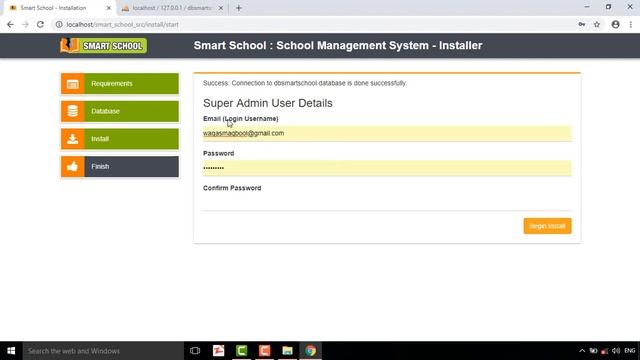Image resolution: width=640 pixels, height=360 pixels.
Task: Click the Begin Install button
Action: pyautogui.click(x=547, y=226)
